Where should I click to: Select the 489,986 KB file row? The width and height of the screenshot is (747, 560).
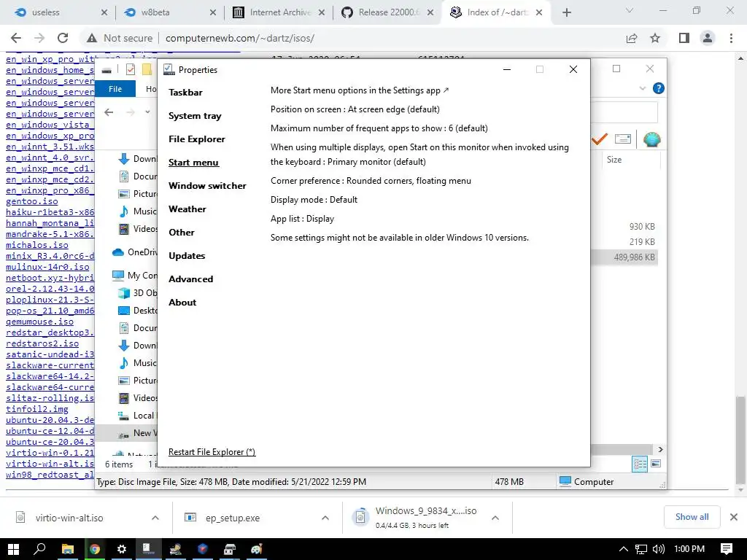pos(624,257)
